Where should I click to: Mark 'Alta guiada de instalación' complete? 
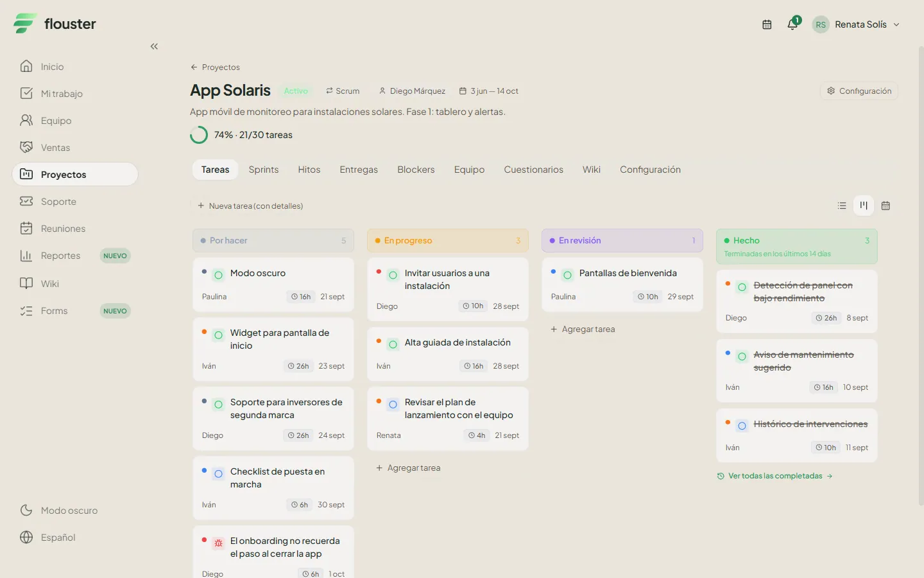pyautogui.click(x=393, y=345)
